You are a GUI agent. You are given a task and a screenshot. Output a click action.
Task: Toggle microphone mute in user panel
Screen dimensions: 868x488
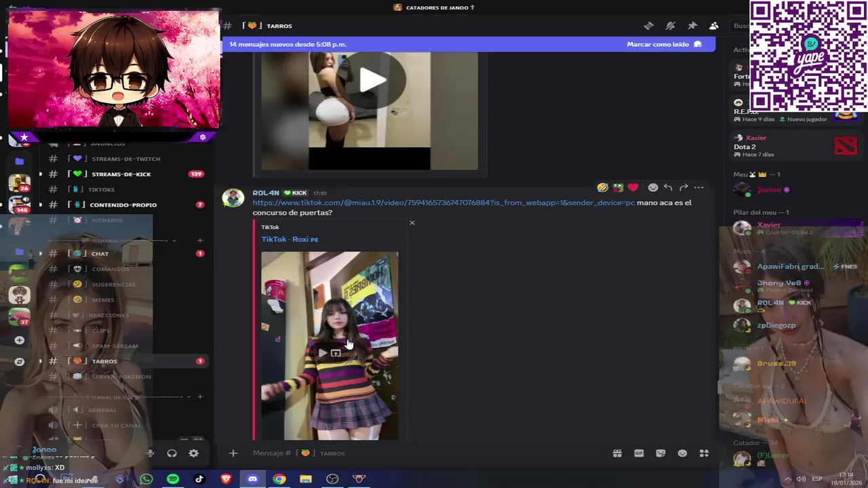pyautogui.click(x=151, y=453)
